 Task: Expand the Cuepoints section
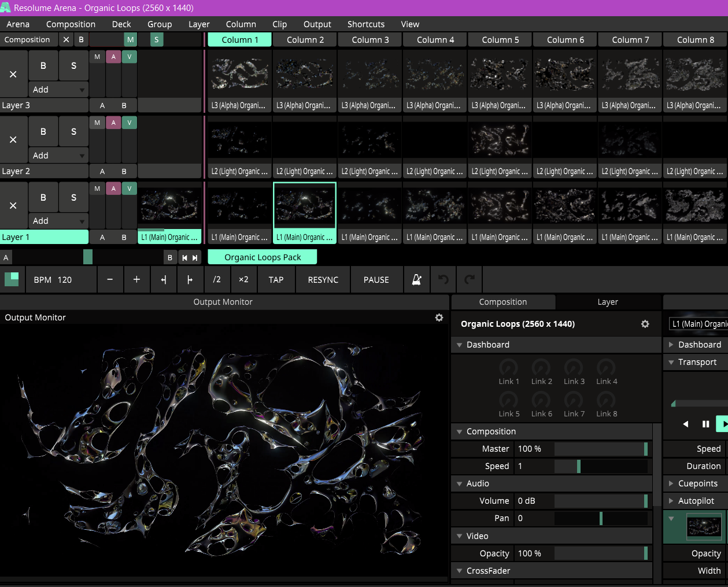tap(671, 483)
